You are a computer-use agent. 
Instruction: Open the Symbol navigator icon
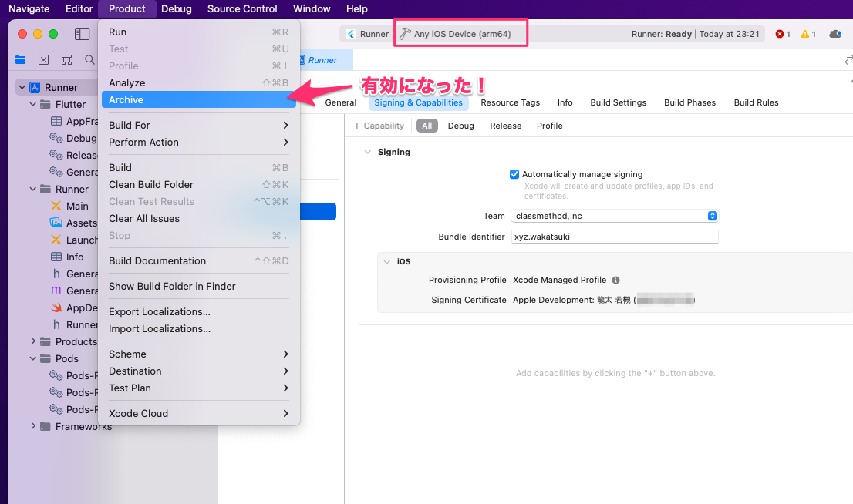tap(66, 60)
